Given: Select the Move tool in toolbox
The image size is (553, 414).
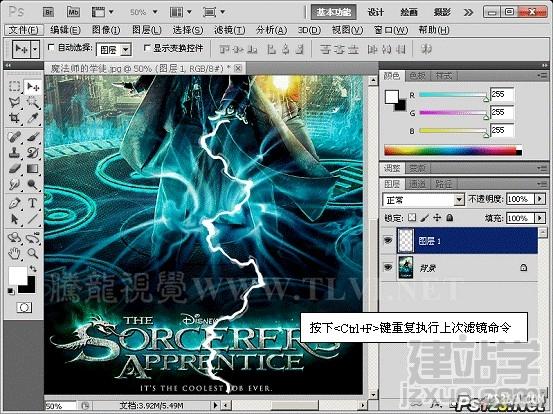Looking at the screenshot, I should 33,86.
